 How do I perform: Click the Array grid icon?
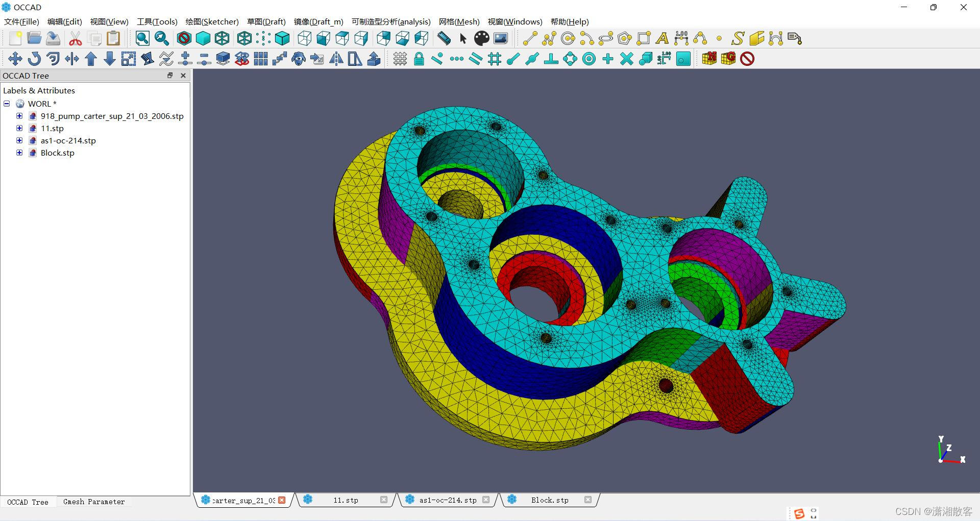pyautogui.click(x=261, y=59)
